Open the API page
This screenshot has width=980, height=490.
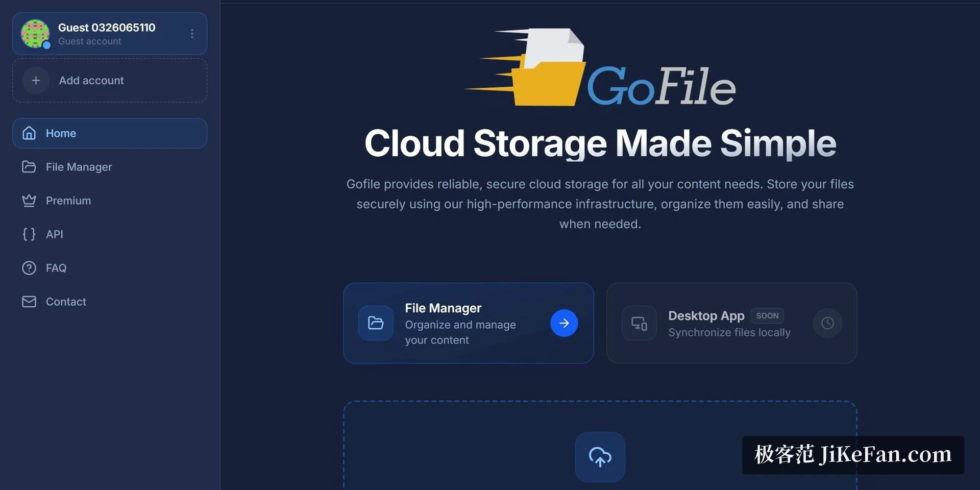pyautogui.click(x=110, y=234)
